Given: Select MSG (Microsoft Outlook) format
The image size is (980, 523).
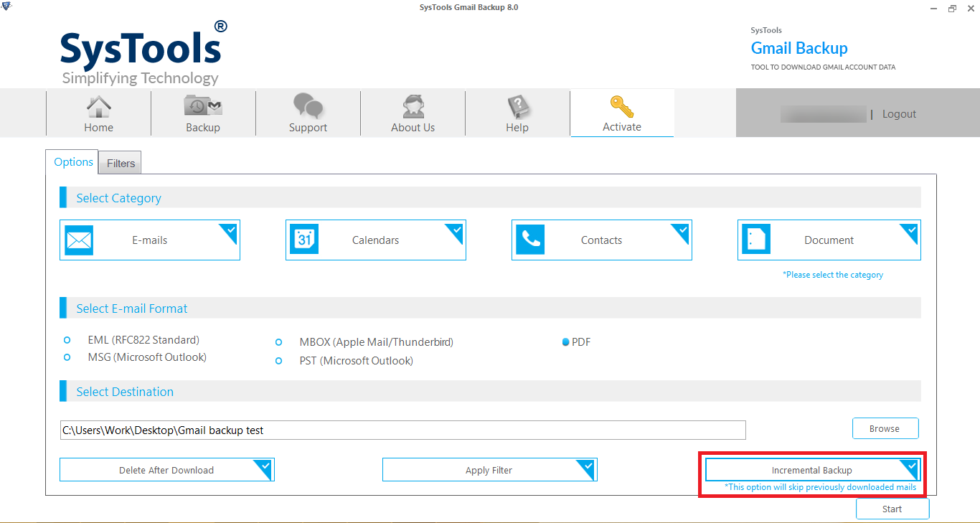Looking at the screenshot, I should [x=67, y=357].
